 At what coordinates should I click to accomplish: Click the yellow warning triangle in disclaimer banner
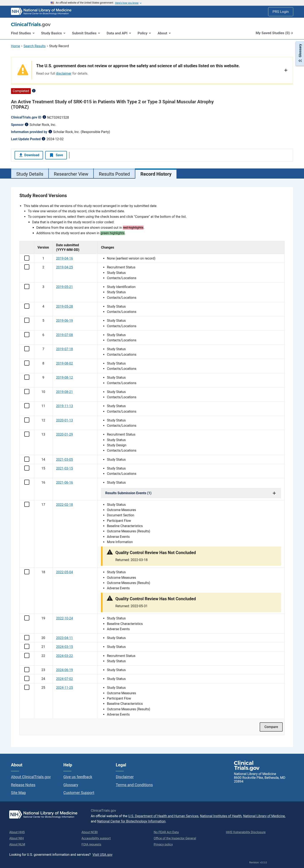[x=23, y=70]
